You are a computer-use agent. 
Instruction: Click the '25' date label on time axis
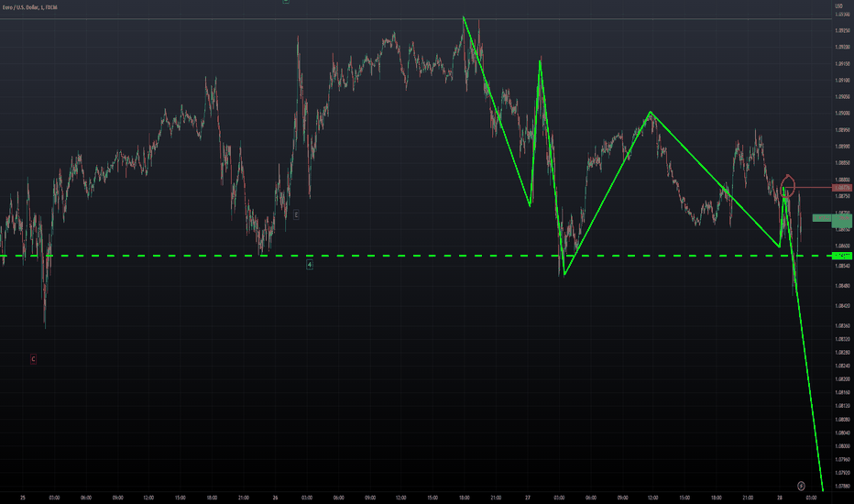coord(22,498)
